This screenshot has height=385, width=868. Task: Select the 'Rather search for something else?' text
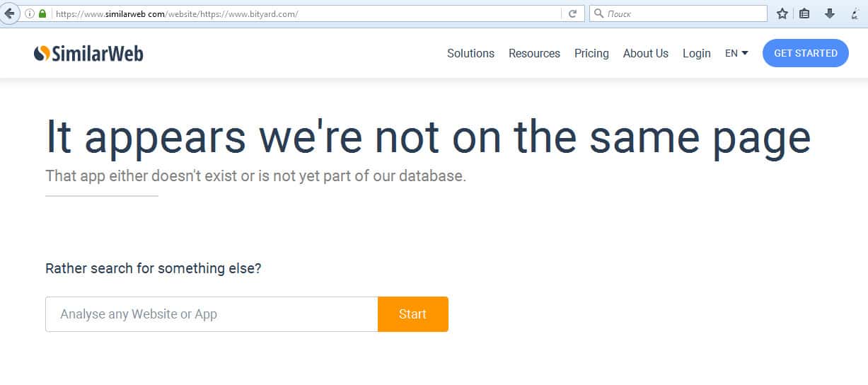coord(154,269)
